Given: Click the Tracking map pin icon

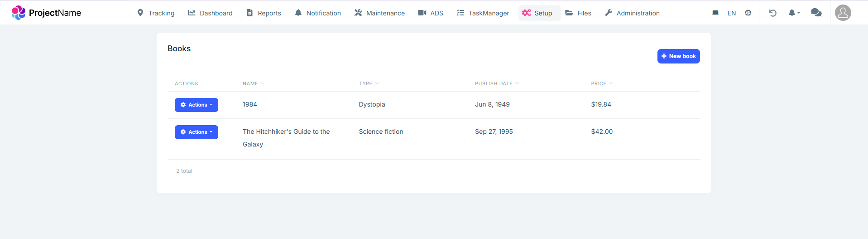Looking at the screenshot, I should [140, 13].
